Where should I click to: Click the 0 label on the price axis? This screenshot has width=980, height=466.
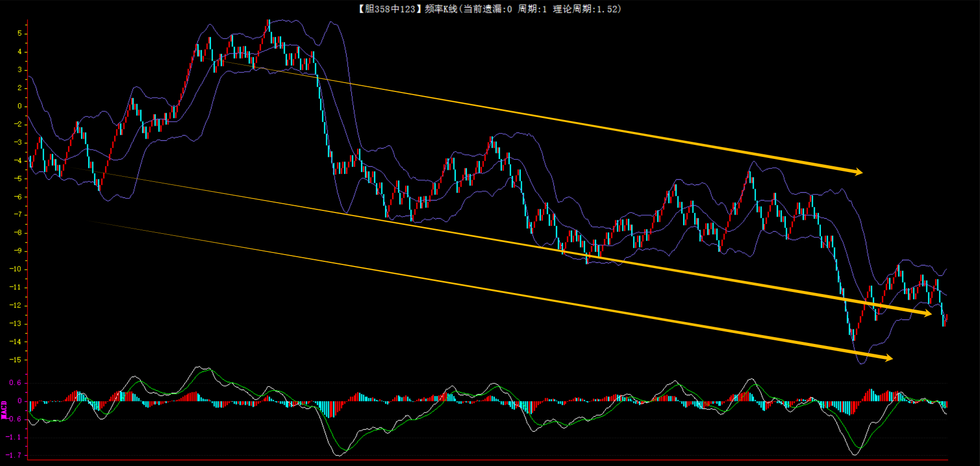pyautogui.click(x=20, y=106)
